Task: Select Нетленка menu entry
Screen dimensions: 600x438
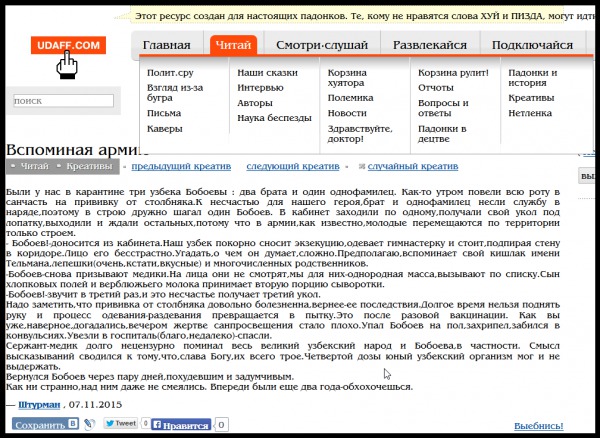Action: pos(530,113)
